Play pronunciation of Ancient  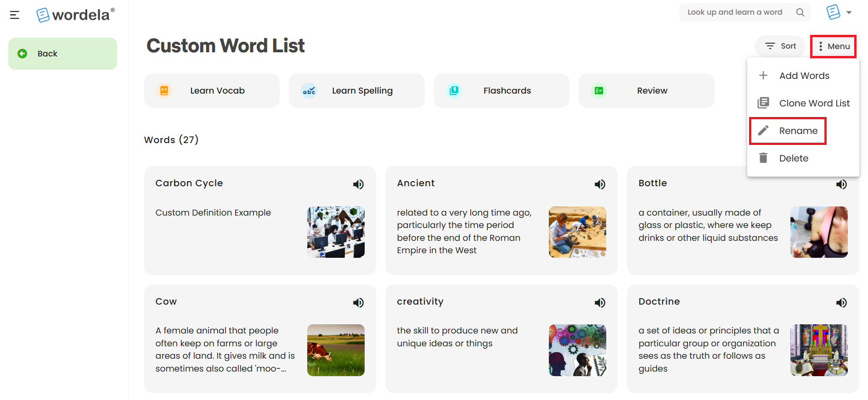point(600,184)
